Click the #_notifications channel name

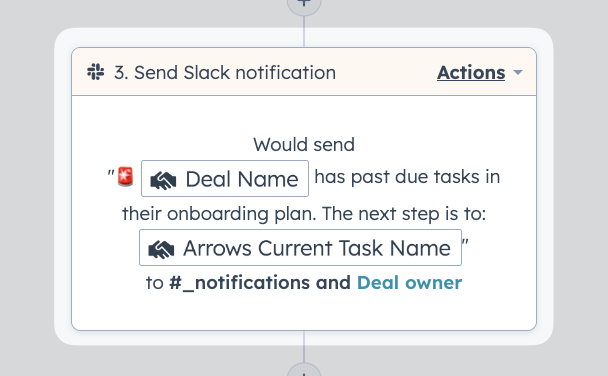239,283
